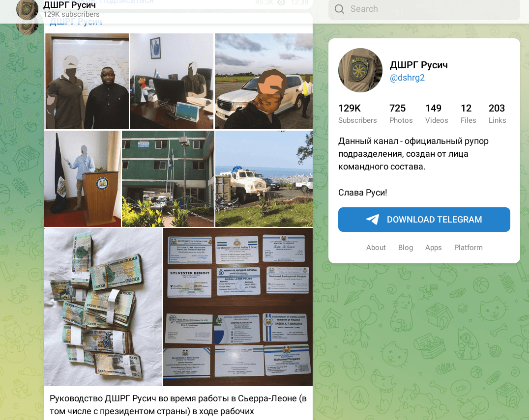This screenshot has height=420, width=529.
Task: Open the business cards photo
Action: coord(238,307)
